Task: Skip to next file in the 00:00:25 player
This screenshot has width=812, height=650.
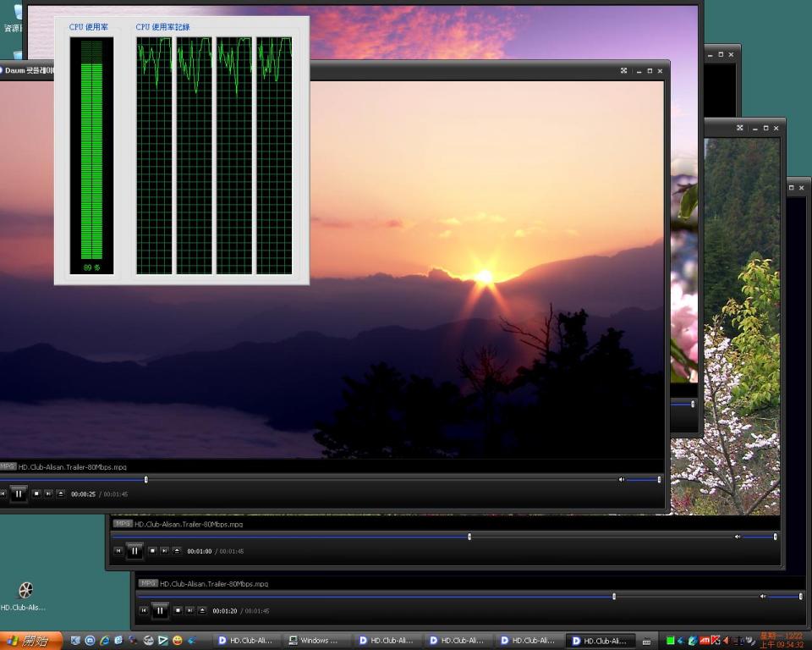Action: pyautogui.click(x=48, y=493)
